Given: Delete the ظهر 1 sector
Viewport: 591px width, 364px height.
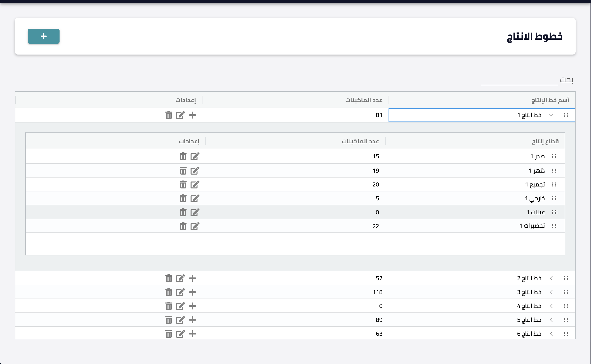Looking at the screenshot, I should 183,171.
